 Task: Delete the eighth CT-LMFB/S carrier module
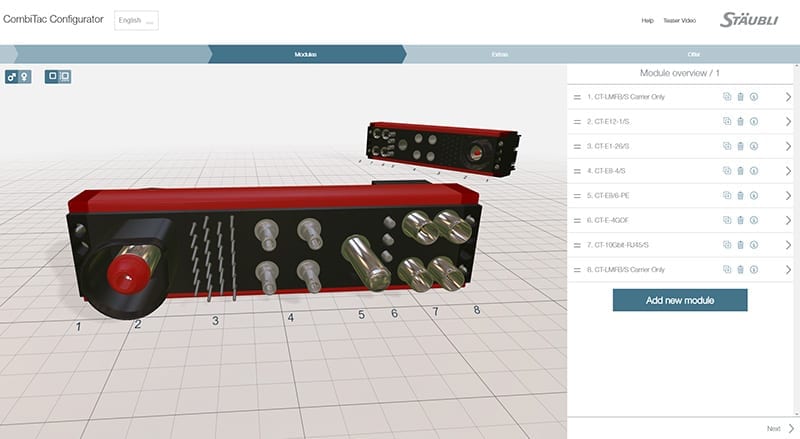pyautogui.click(x=740, y=270)
